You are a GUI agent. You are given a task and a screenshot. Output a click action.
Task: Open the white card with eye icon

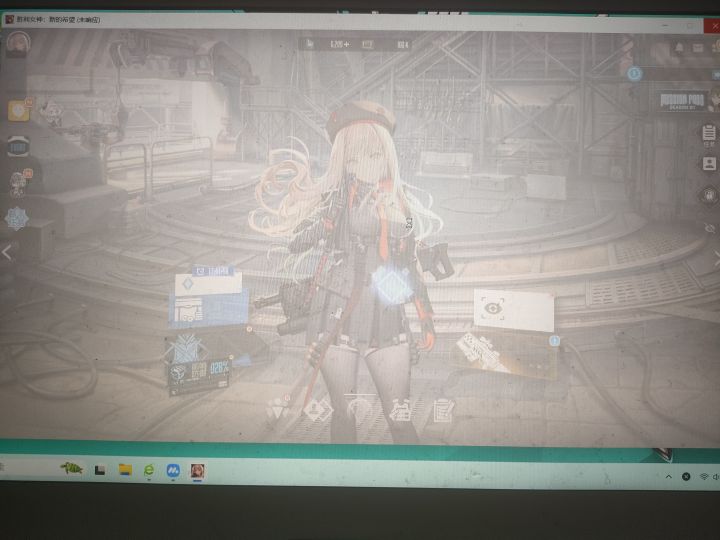coord(513,310)
